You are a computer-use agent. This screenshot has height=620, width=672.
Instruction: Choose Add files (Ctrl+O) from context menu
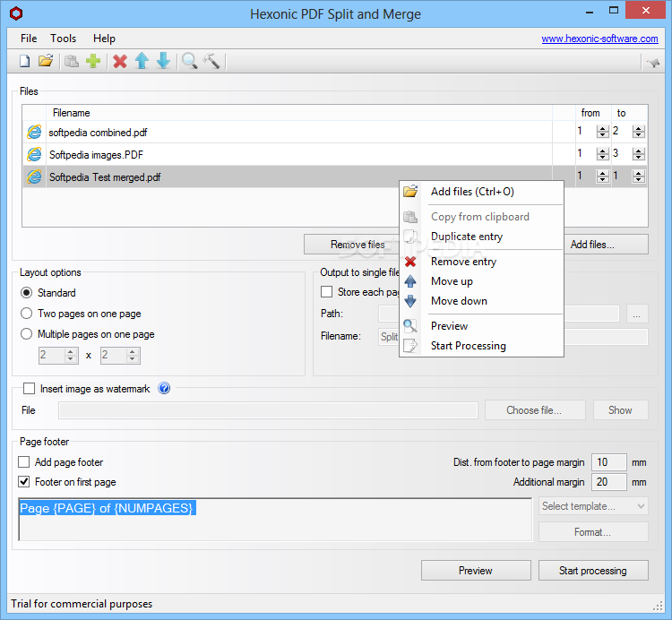point(482,192)
